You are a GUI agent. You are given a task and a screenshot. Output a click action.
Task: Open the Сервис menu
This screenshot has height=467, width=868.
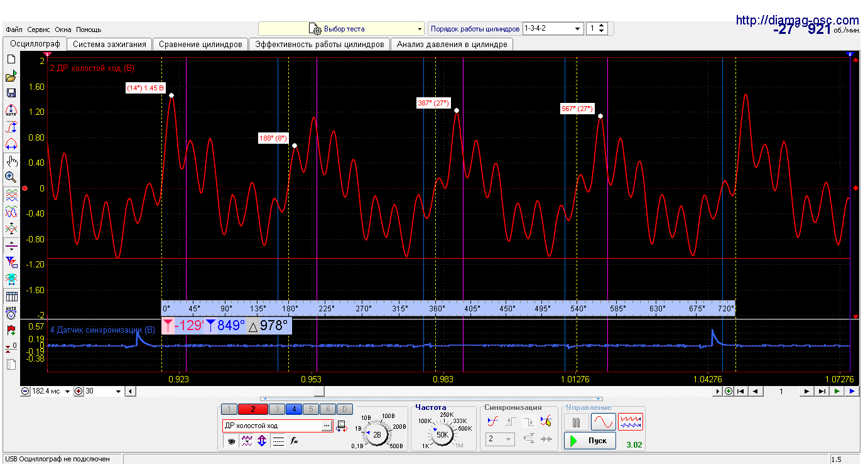(39, 30)
